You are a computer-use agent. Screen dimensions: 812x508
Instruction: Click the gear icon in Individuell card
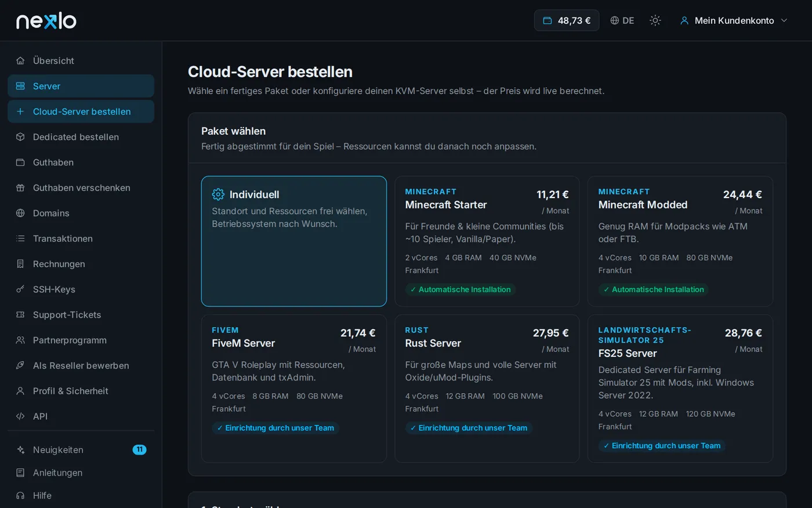coord(218,194)
